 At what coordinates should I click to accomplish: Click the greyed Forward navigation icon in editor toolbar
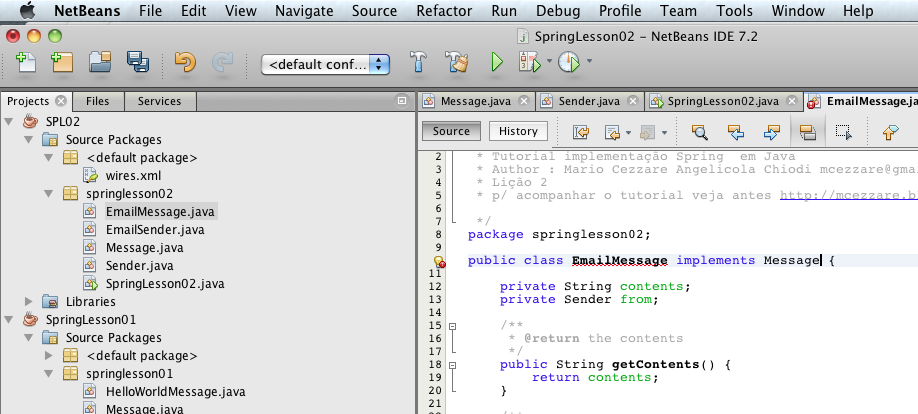647,133
